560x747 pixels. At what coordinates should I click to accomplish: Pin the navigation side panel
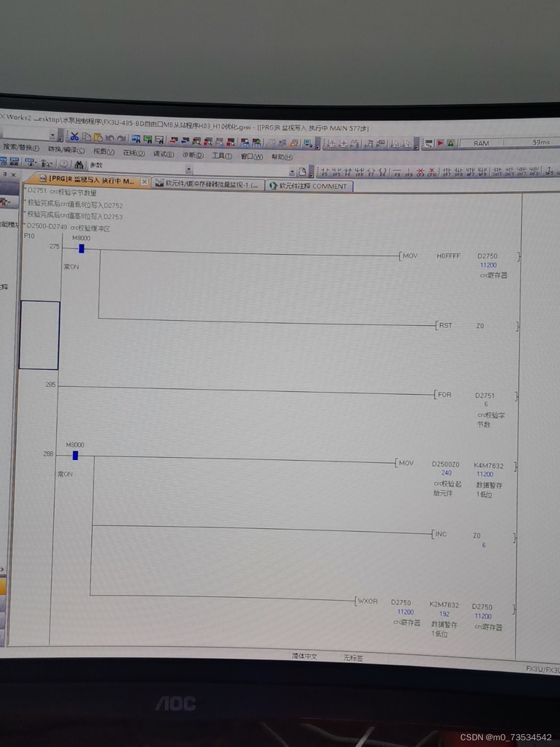tap(4, 174)
